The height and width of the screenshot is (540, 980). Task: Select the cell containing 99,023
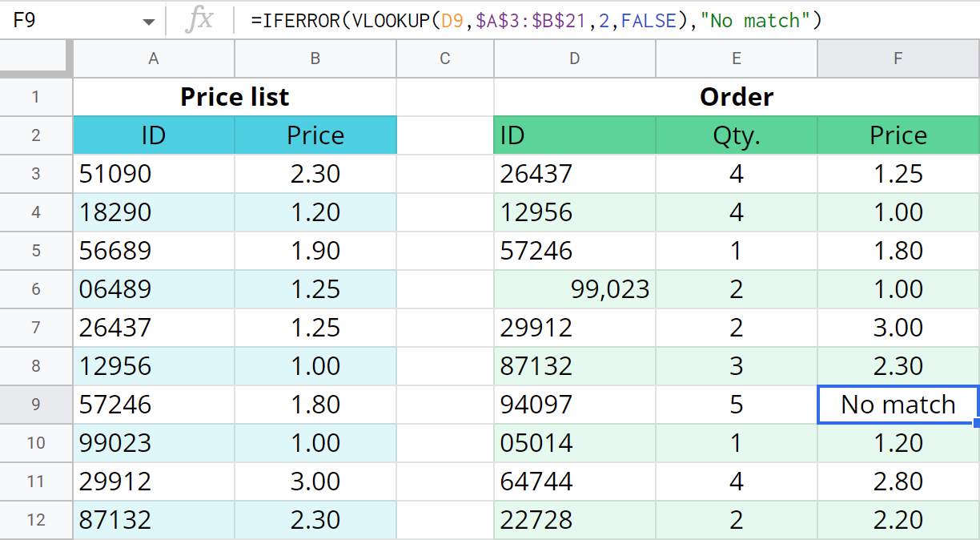tap(574, 289)
